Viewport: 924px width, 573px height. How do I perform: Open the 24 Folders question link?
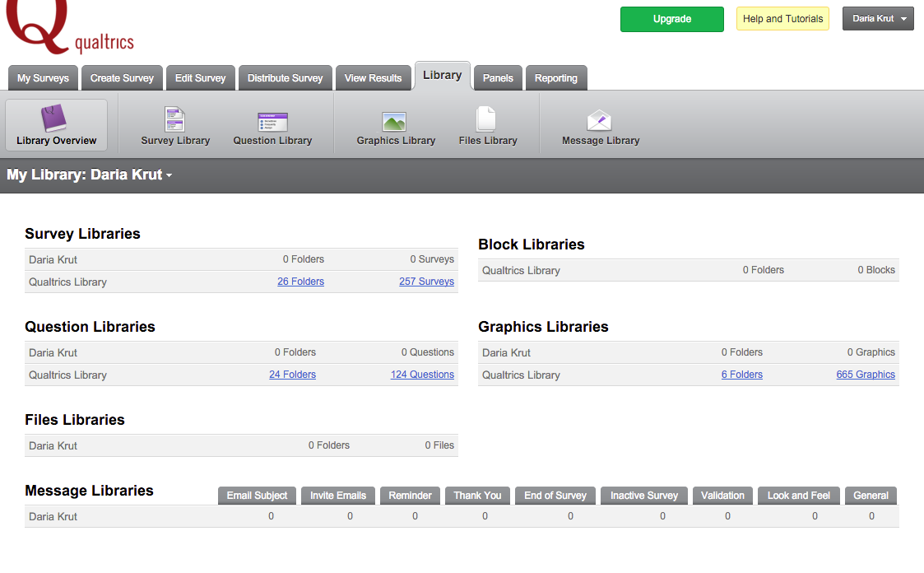[292, 375]
